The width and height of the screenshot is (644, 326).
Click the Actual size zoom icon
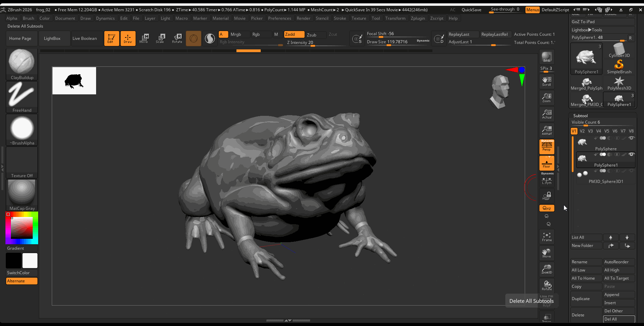coord(547,114)
